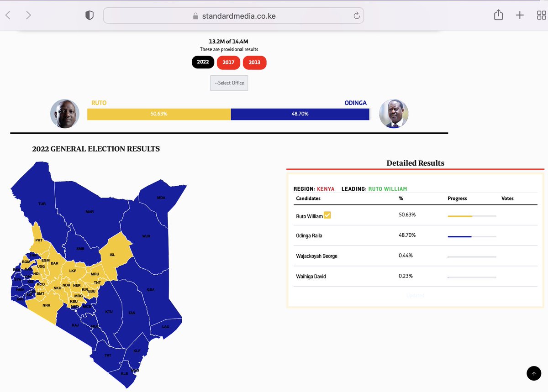Select the NRK county on the map
The image size is (548, 392).
[x=46, y=305]
